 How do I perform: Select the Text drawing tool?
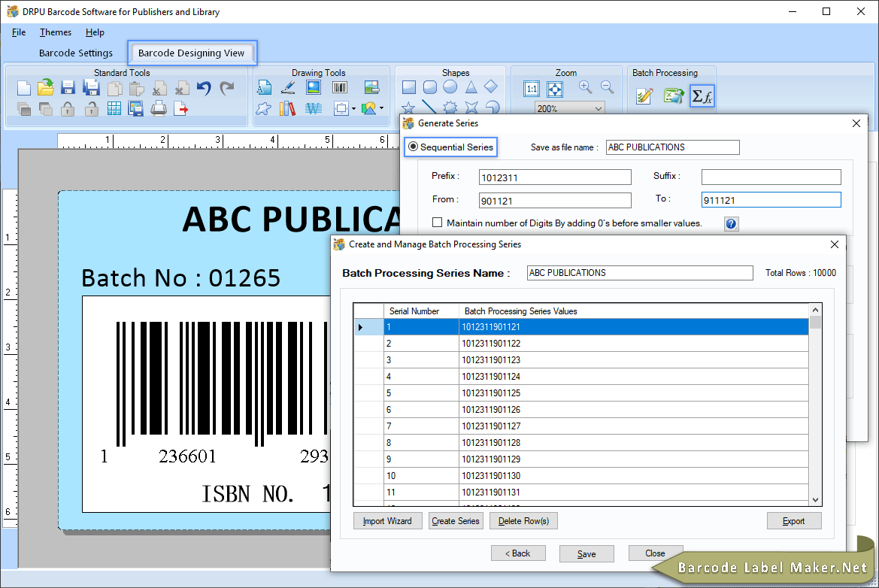(264, 87)
